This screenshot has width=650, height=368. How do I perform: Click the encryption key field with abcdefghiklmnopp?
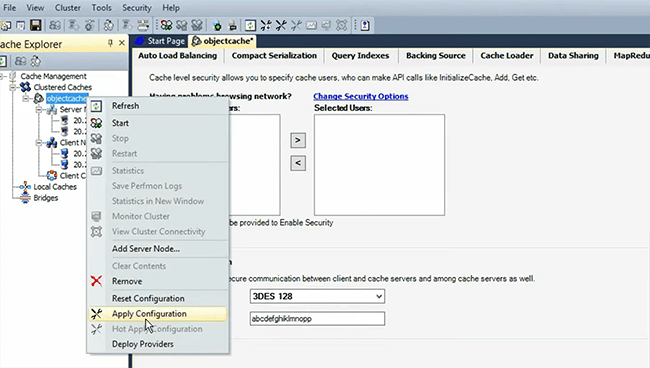pyautogui.click(x=317, y=319)
